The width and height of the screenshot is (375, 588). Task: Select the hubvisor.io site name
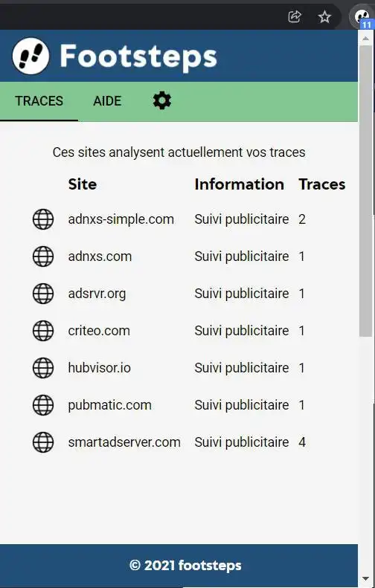[x=100, y=367]
